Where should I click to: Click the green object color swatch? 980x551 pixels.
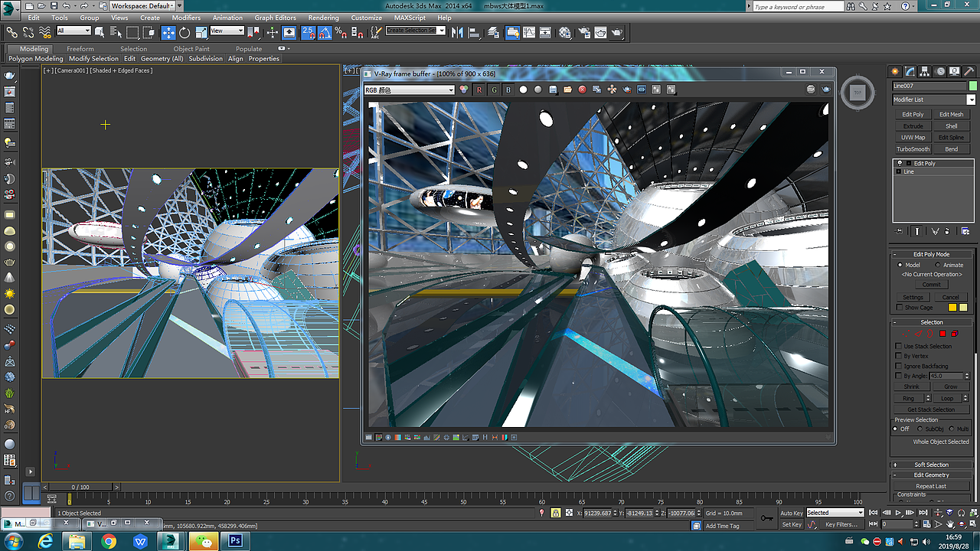point(973,86)
